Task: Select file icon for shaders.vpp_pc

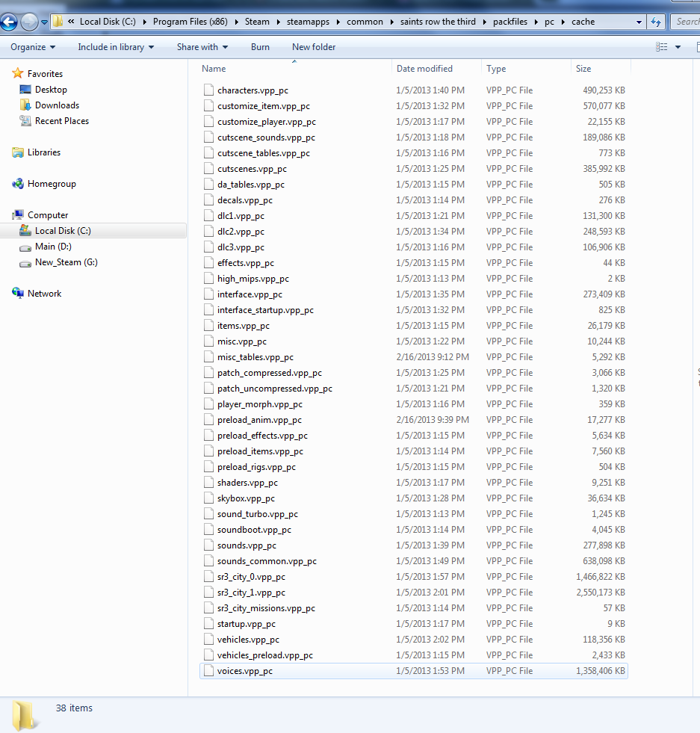Action: (208, 483)
